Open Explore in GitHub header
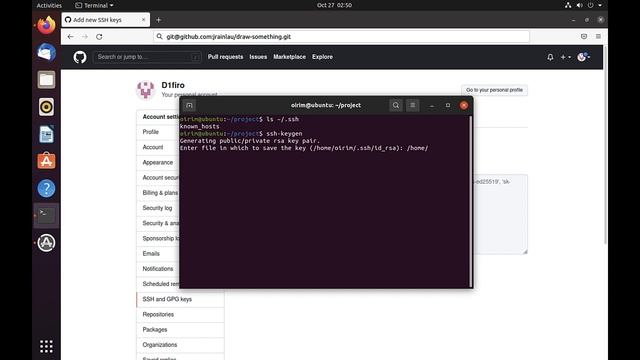The width and height of the screenshot is (640, 360). [322, 57]
